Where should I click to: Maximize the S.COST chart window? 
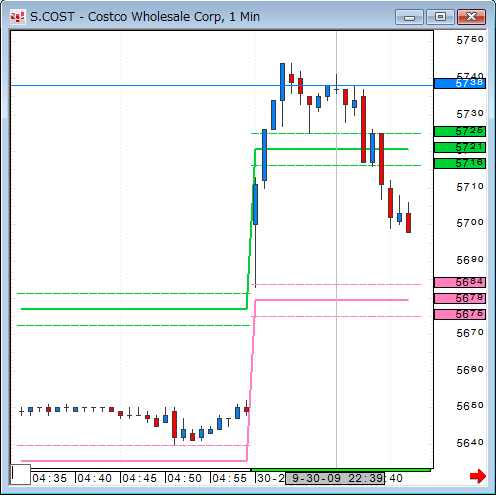click(x=440, y=17)
